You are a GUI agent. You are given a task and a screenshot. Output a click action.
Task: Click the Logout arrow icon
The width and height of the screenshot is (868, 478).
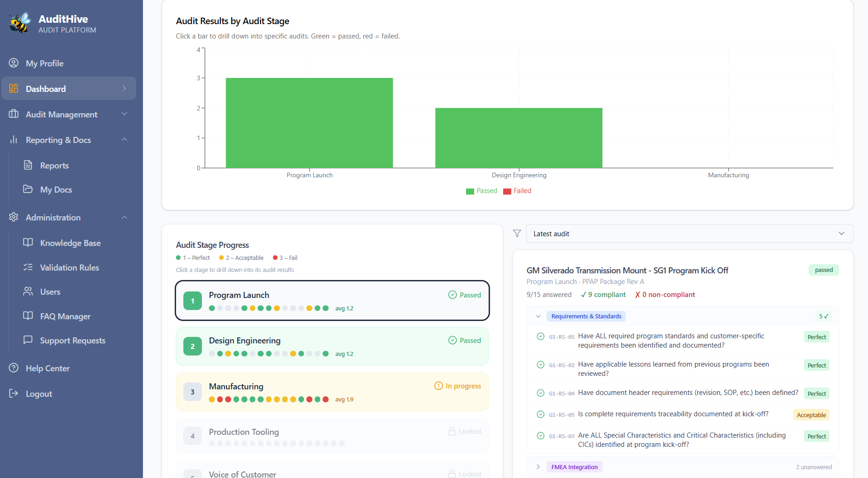[14, 394]
